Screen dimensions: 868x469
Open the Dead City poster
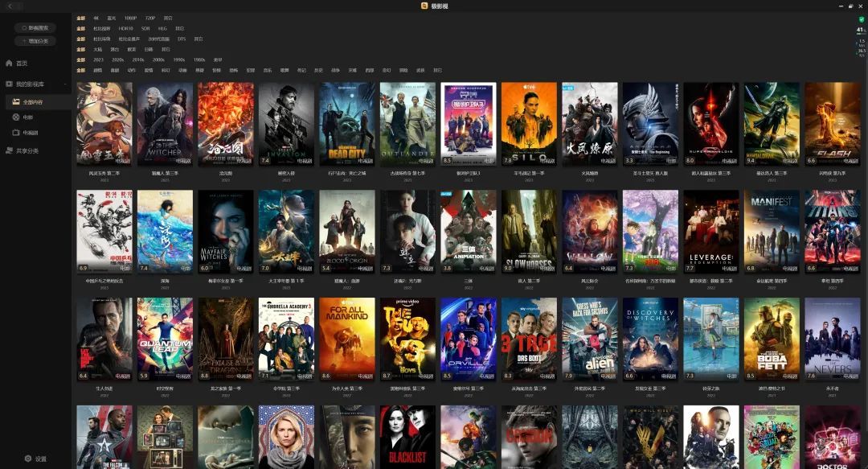347,124
